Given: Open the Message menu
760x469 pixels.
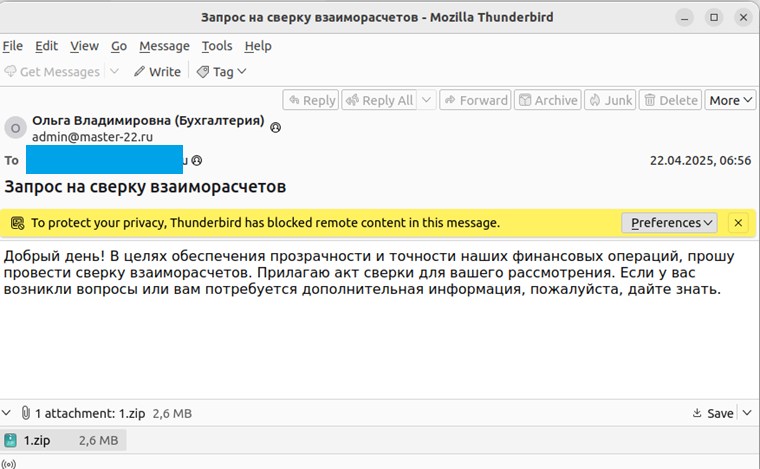Looking at the screenshot, I should [x=164, y=46].
